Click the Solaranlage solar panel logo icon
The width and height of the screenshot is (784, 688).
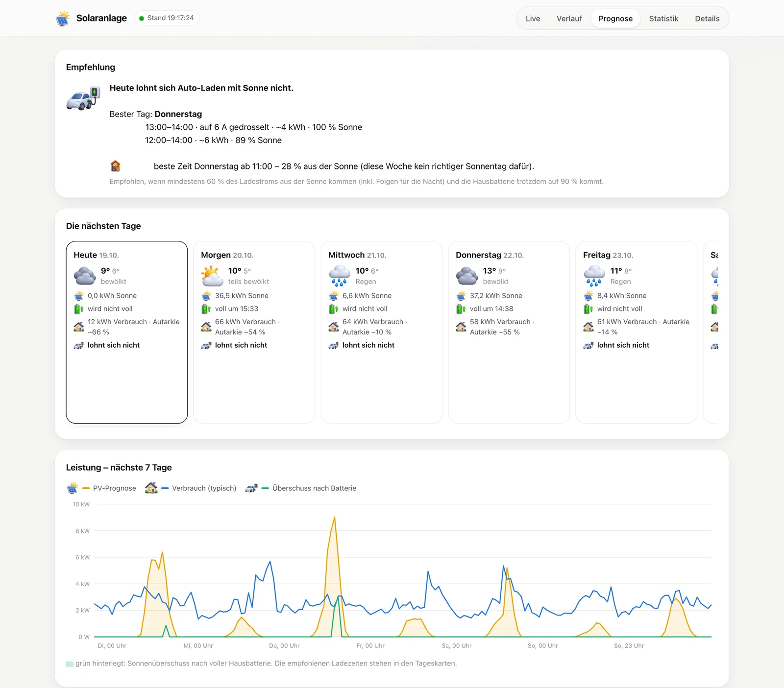tap(63, 18)
